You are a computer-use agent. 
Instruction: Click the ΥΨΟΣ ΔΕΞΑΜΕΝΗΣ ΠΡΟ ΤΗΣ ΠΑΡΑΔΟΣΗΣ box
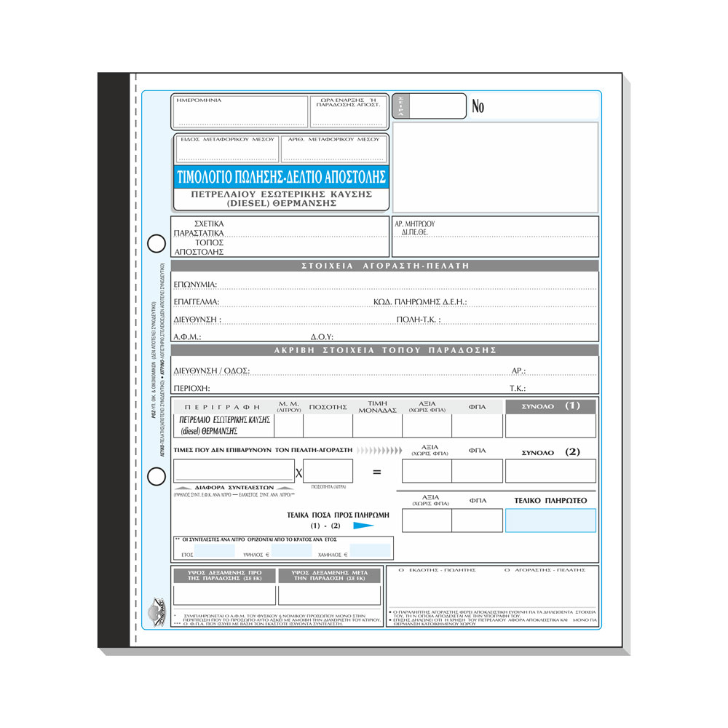tap(225, 595)
